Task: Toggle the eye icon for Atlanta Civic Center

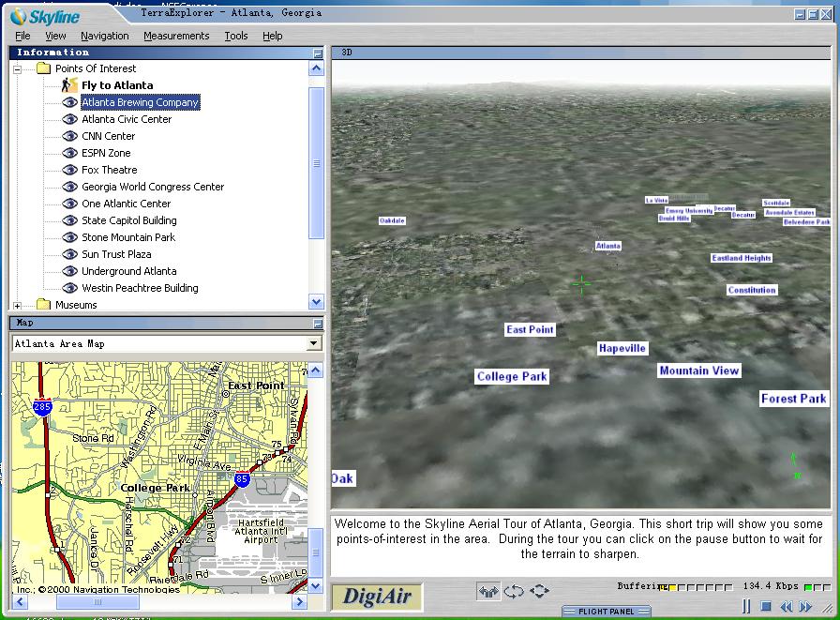Action: [x=69, y=119]
